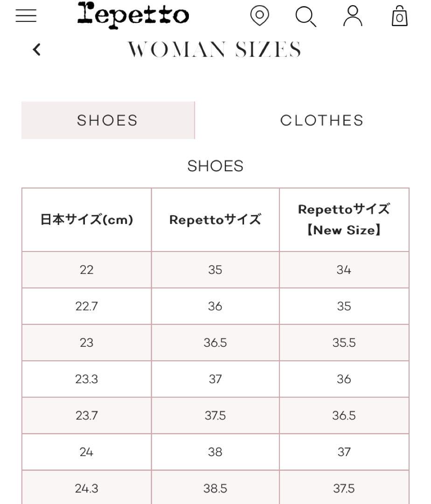The height and width of the screenshot is (504, 431).
Task: Switch to the CLOTHES tab
Action: pos(322,120)
